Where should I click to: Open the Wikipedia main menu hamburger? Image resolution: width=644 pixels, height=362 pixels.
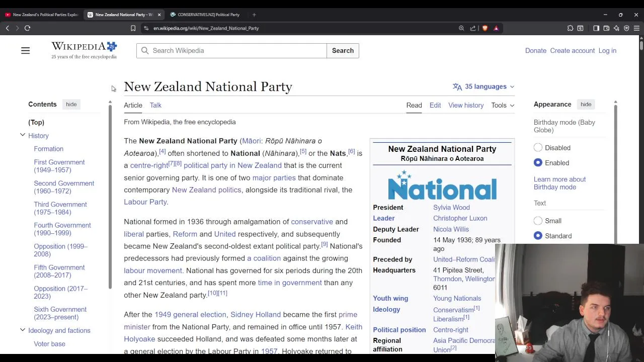click(25, 51)
